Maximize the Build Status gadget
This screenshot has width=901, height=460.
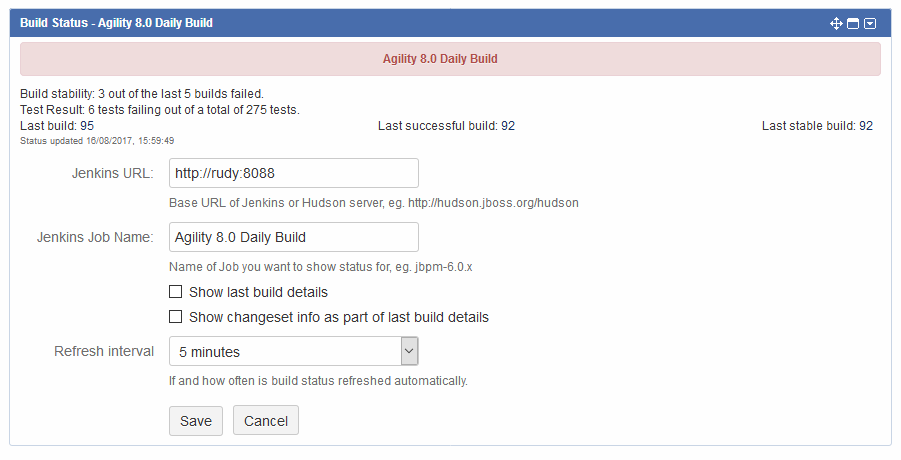[x=853, y=23]
